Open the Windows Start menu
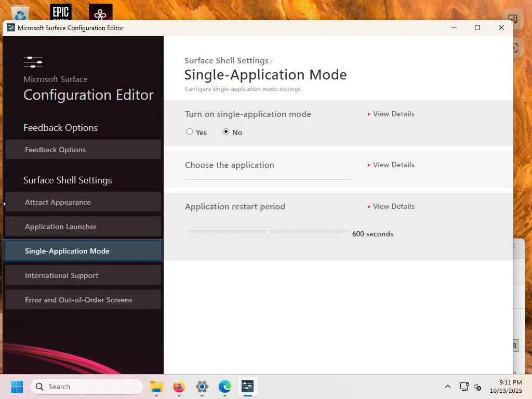532x399 pixels. 17,387
